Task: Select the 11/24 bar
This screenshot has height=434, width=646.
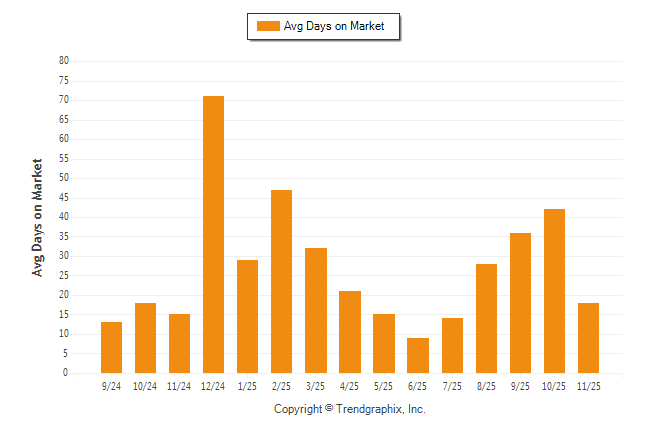Action: [x=179, y=343]
